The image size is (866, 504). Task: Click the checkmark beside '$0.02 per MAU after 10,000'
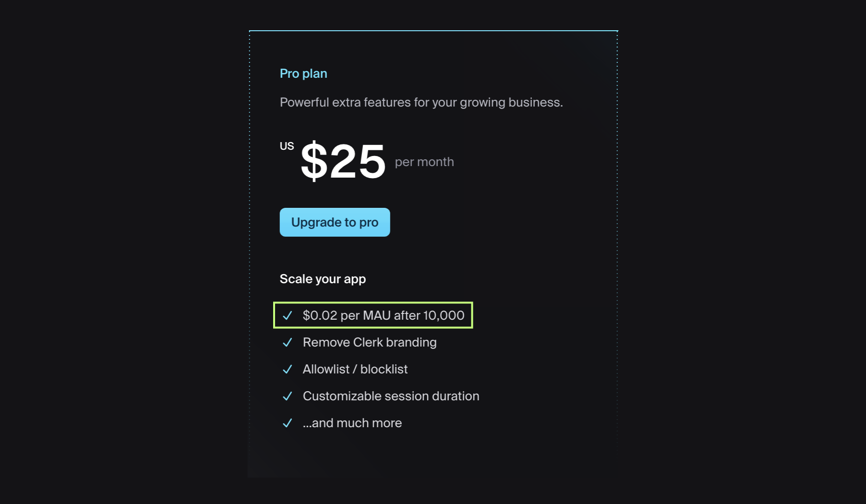[x=287, y=315]
